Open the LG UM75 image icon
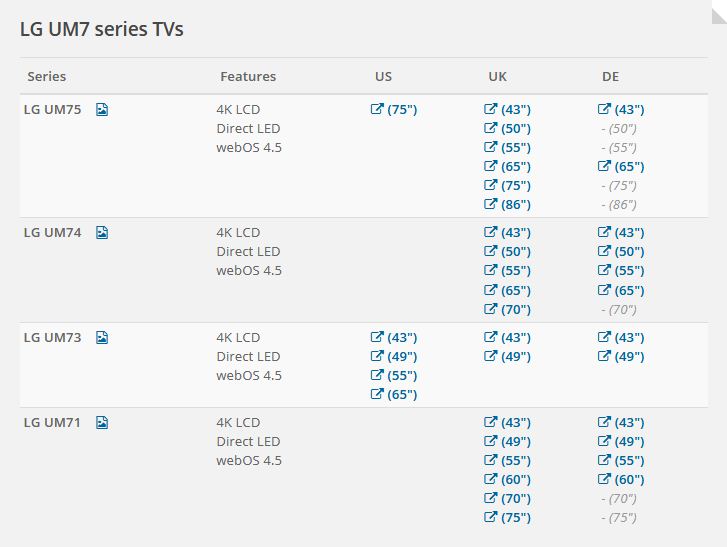This screenshot has width=727, height=547. [x=102, y=109]
